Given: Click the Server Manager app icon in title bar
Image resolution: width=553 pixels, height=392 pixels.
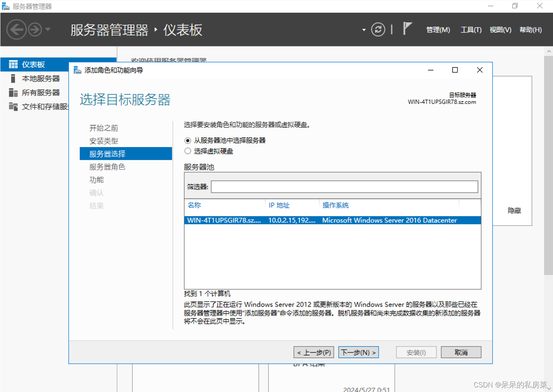Looking at the screenshot, I should pyautogui.click(x=6, y=6).
